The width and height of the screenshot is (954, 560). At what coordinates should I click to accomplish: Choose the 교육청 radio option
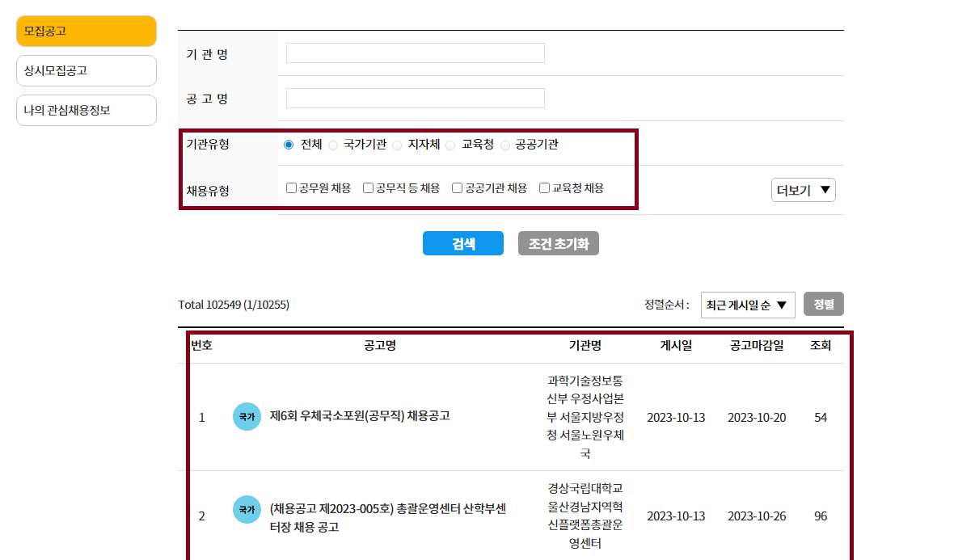click(450, 145)
